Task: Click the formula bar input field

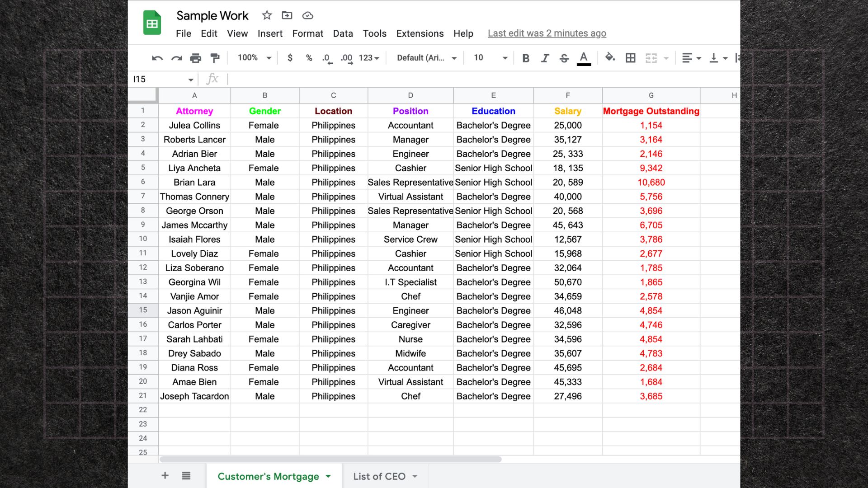Action: 452,79
